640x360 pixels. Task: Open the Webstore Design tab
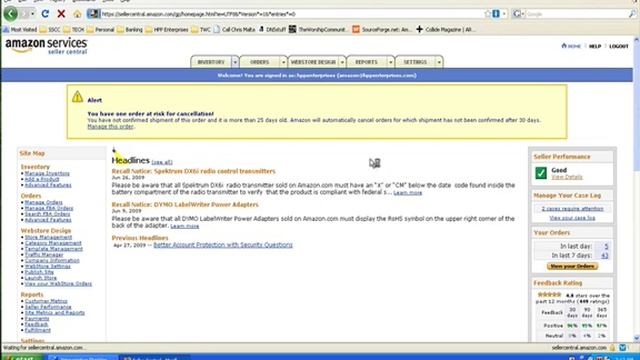point(313,62)
